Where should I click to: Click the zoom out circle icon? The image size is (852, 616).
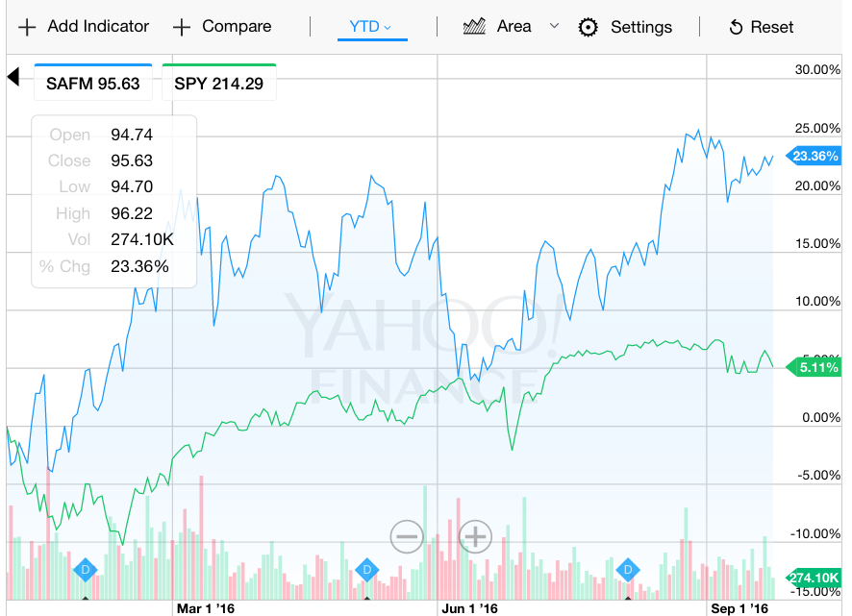click(407, 536)
